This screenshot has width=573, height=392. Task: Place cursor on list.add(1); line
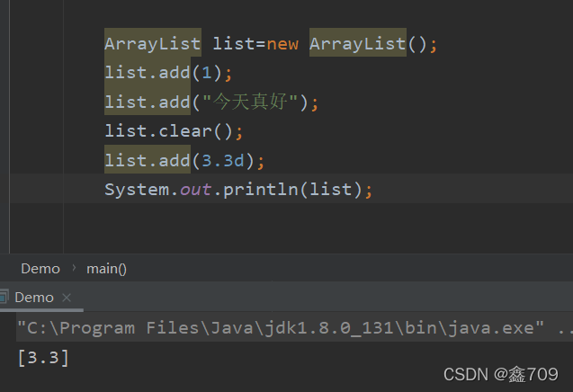click(168, 72)
